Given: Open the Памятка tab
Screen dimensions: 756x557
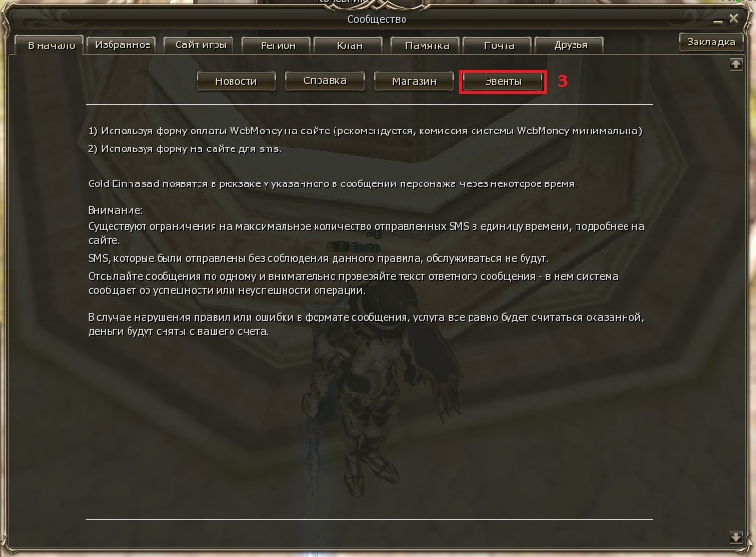Looking at the screenshot, I should [426, 45].
